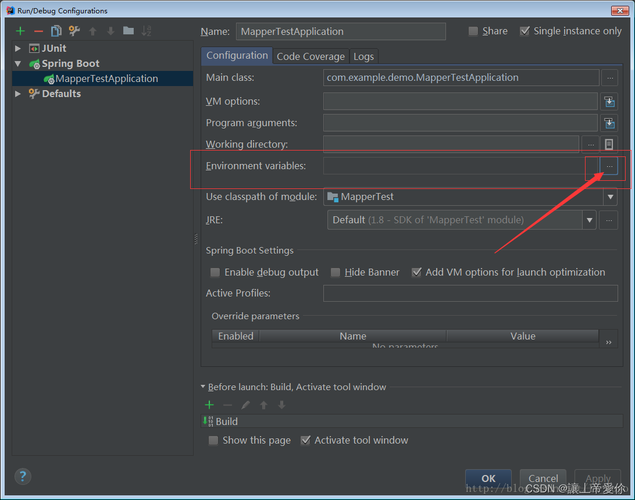The height and width of the screenshot is (500, 635).
Task: Switch to the Code Coverage tab
Action: 311,56
